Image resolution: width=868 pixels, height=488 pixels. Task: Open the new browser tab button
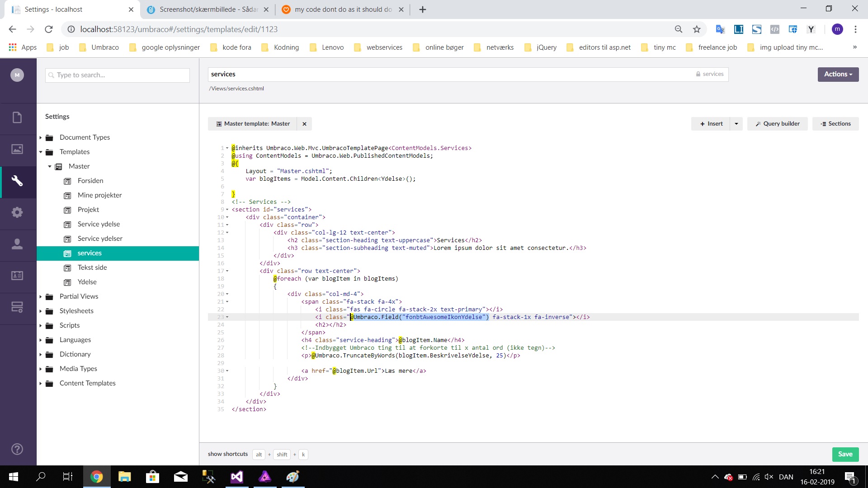tap(423, 9)
